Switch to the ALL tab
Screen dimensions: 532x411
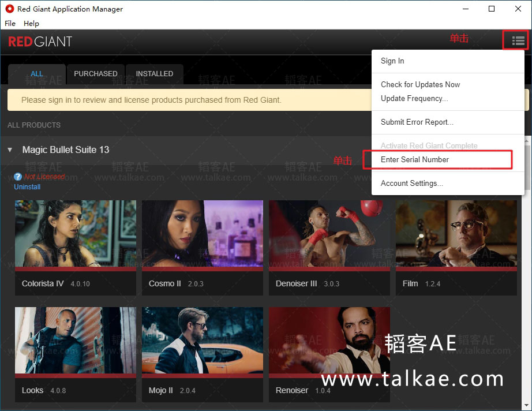(x=37, y=74)
